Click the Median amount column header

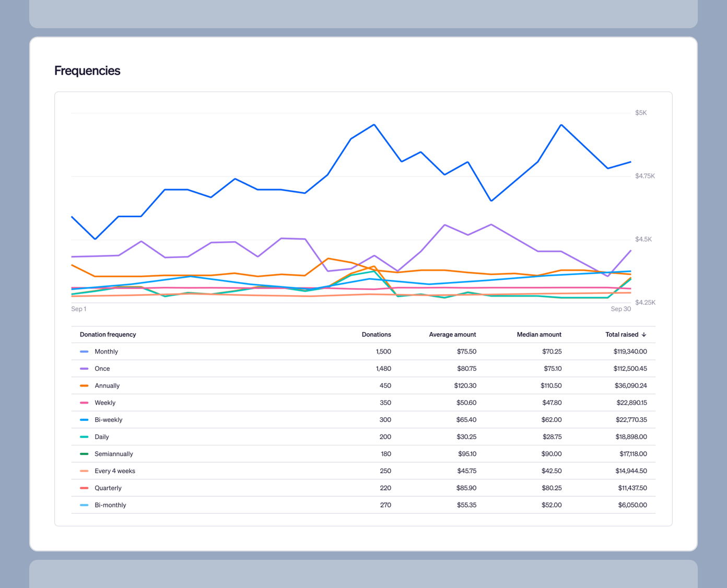point(539,334)
